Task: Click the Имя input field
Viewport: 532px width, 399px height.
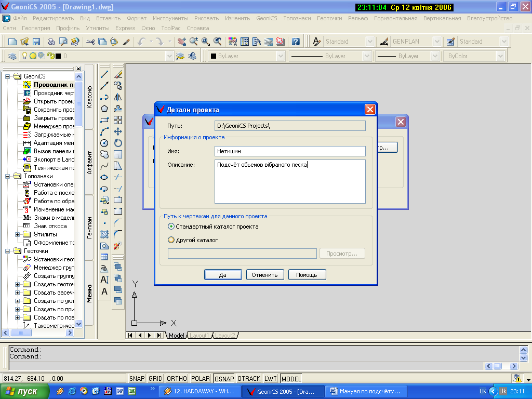Action: [x=290, y=151]
